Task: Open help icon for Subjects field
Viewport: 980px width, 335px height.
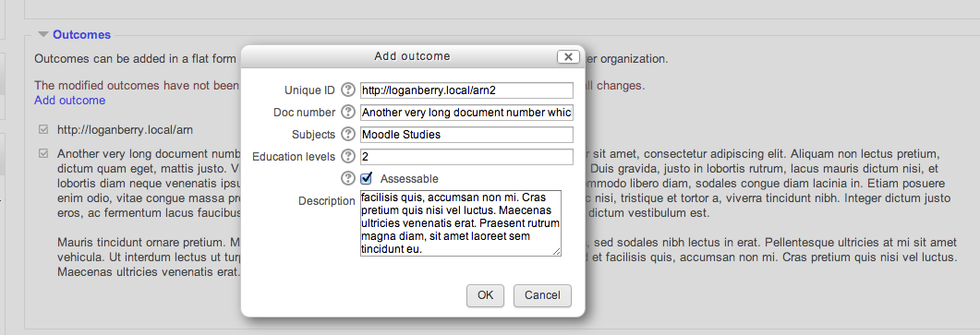Action: coord(348,135)
